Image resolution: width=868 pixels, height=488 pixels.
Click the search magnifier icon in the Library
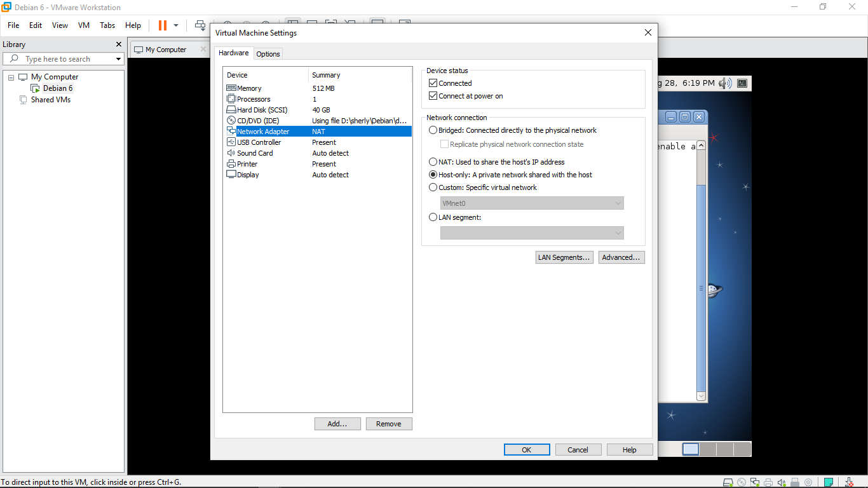click(14, 58)
